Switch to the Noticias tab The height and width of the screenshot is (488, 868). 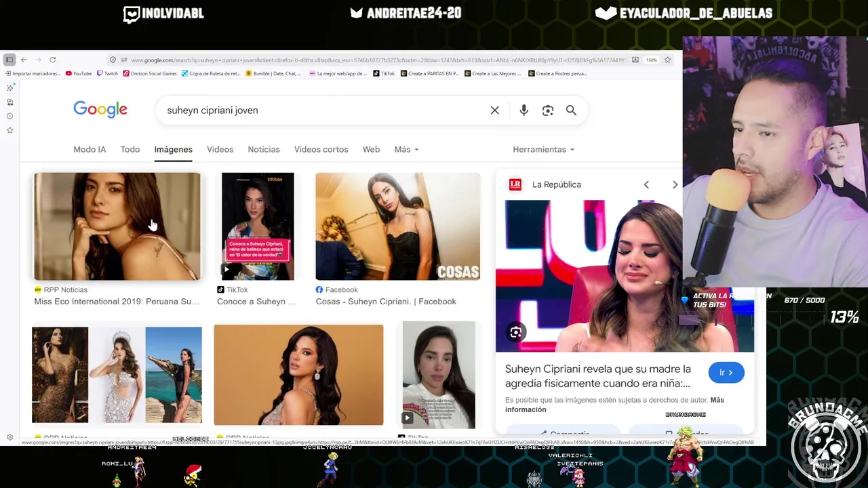click(264, 149)
